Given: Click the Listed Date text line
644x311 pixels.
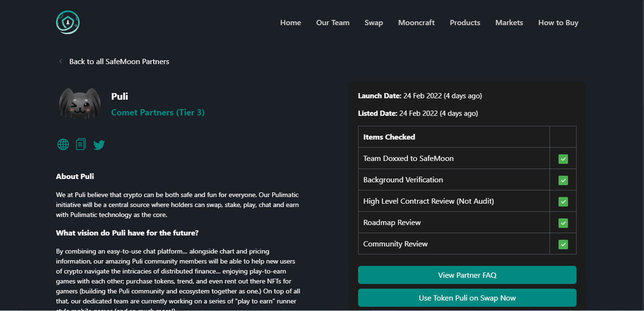Looking at the screenshot, I should click(x=418, y=114).
